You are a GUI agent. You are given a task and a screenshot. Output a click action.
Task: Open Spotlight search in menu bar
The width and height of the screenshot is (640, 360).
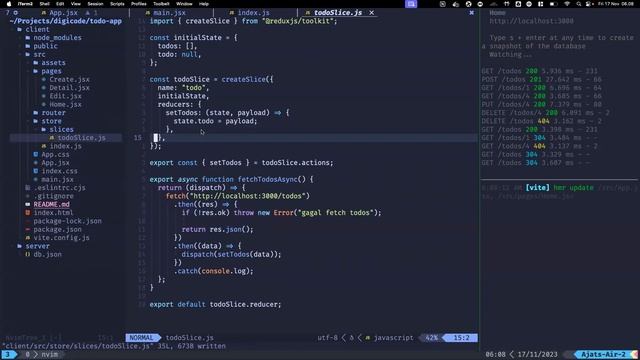579,4
